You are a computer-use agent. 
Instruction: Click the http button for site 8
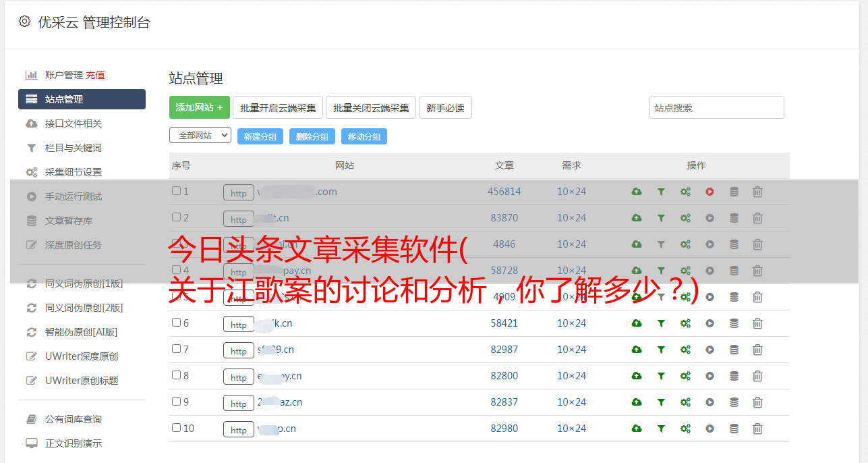(239, 377)
